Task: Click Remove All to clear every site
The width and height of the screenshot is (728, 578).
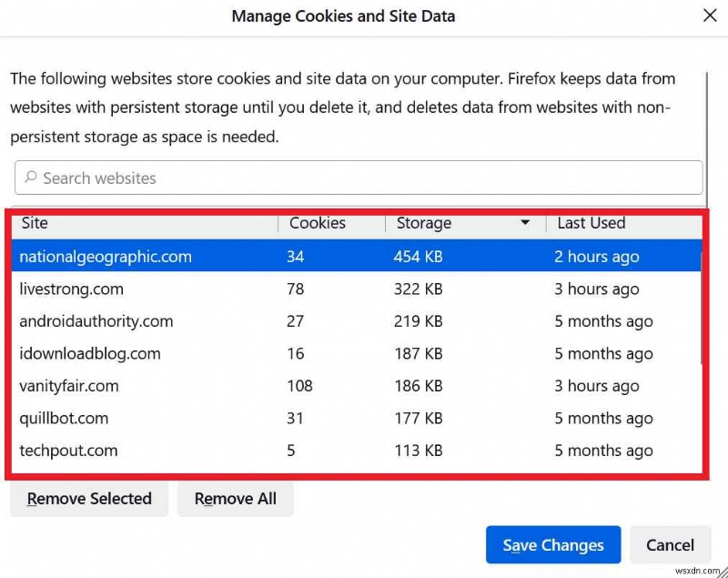Action: (x=235, y=499)
